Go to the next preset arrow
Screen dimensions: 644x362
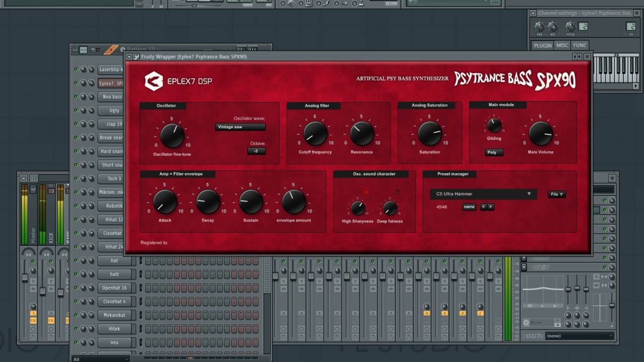point(491,207)
